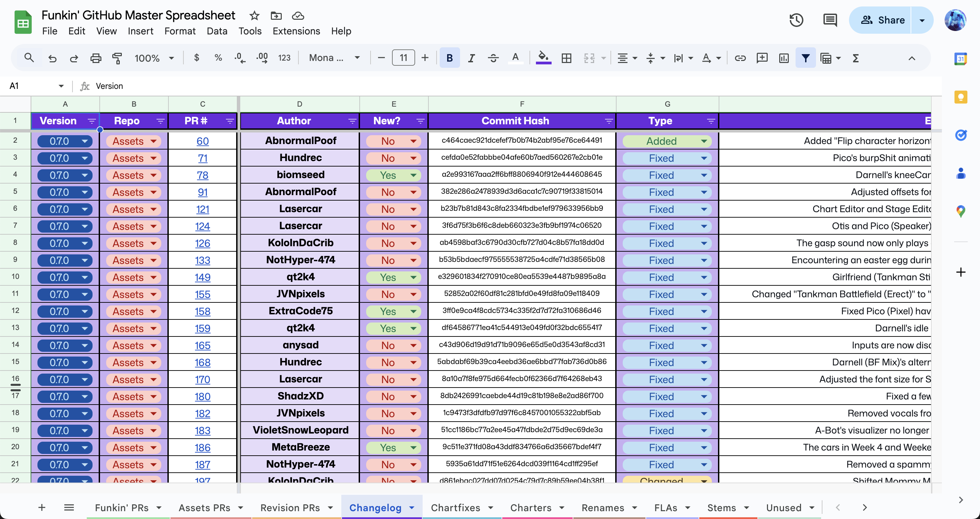980x519 pixels.
Task: Show all comments
Action: tap(830, 20)
